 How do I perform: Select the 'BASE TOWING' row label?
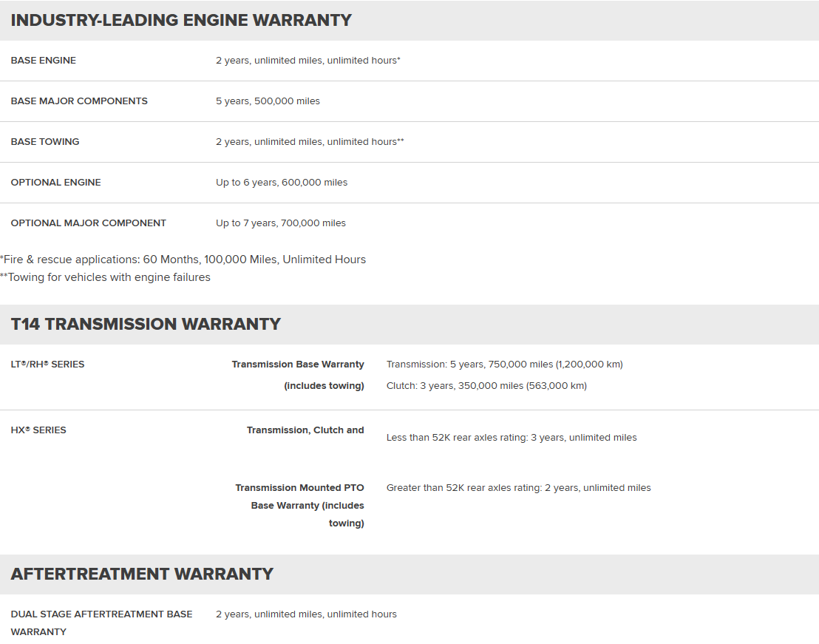pyautogui.click(x=45, y=141)
